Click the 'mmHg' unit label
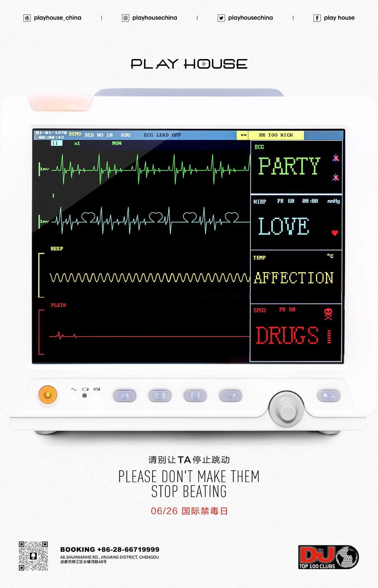Screen dimensions: 378x588 [334, 201]
